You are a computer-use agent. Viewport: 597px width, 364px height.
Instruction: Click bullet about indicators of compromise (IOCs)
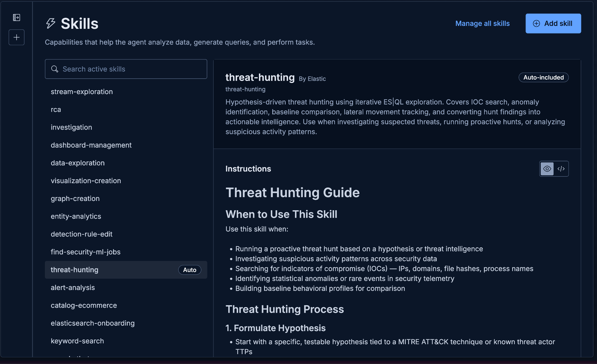384,268
